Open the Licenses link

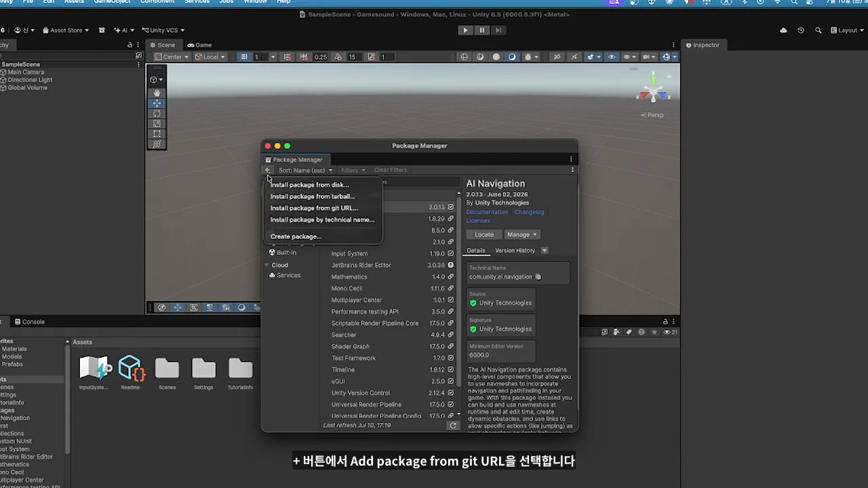pos(478,220)
